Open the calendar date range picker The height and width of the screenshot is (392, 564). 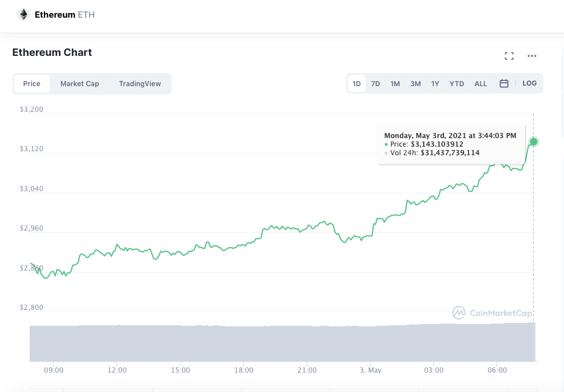coord(504,83)
